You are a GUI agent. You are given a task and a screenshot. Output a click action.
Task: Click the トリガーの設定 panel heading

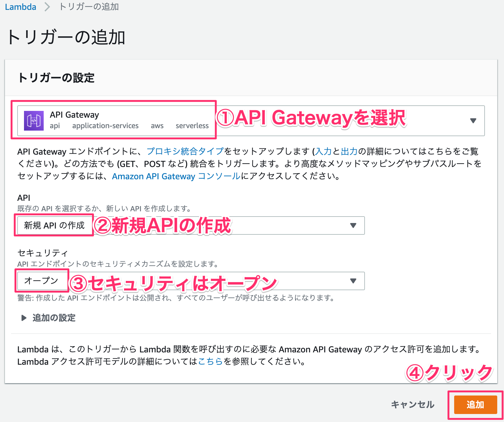tap(56, 78)
